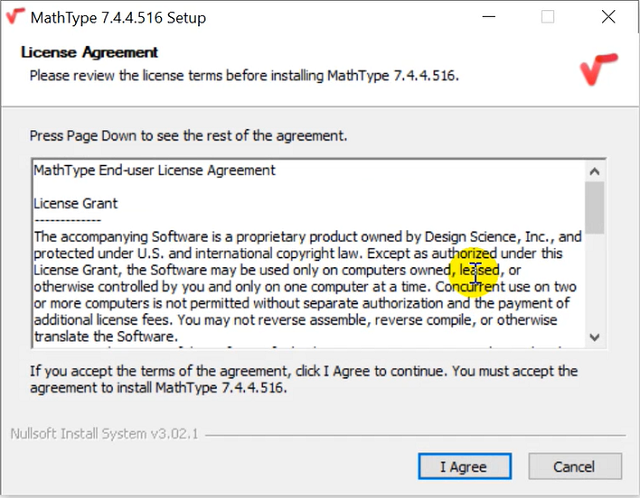
Task: Minimize the MathType Setup window
Action: click(x=489, y=17)
